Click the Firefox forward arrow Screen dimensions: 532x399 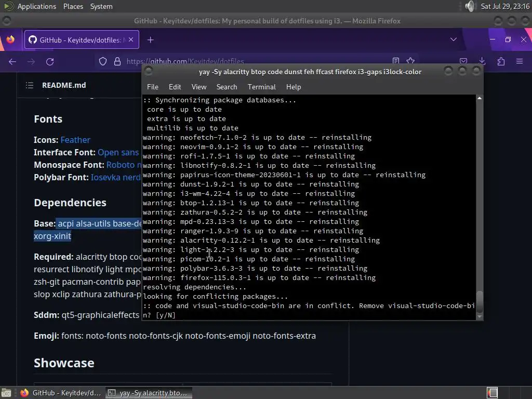click(31, 62)
